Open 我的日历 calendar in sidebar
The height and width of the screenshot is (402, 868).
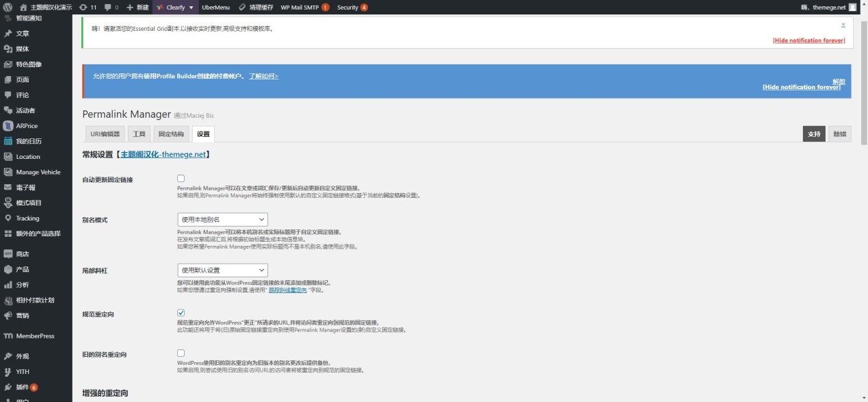[30, 141]
